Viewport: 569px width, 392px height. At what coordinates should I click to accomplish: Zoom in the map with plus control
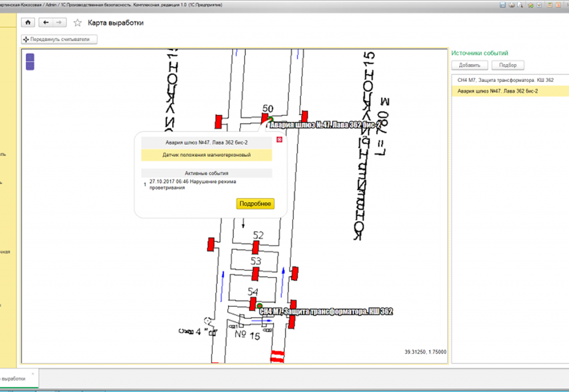click(x=30, y=58)
